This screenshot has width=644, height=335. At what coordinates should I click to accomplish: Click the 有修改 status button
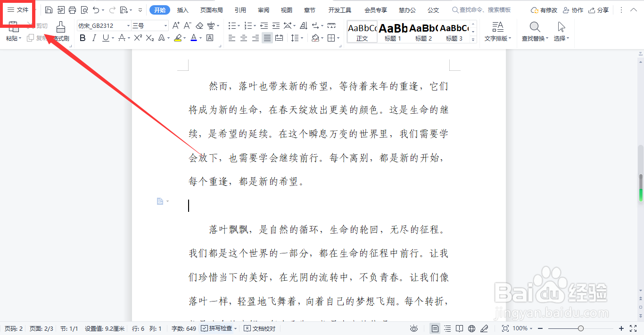(544, 10)
